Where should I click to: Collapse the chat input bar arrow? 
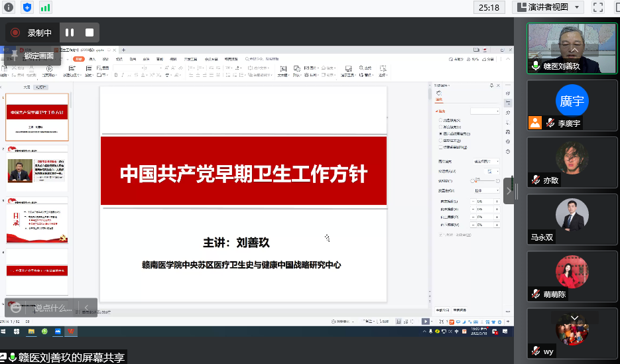86,308
